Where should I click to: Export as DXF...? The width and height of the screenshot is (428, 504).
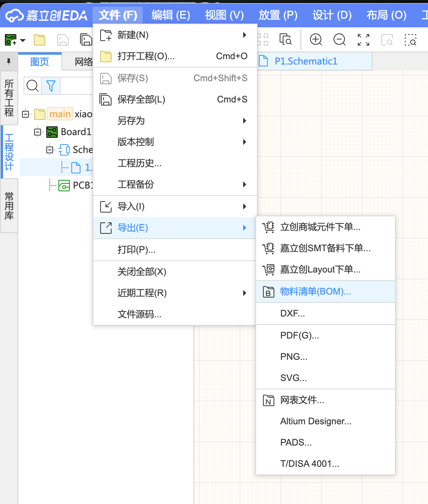click(326, 313)
